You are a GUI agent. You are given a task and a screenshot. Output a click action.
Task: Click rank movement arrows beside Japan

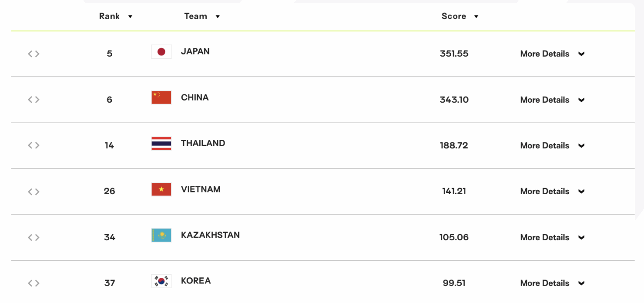tap(34, 54)
